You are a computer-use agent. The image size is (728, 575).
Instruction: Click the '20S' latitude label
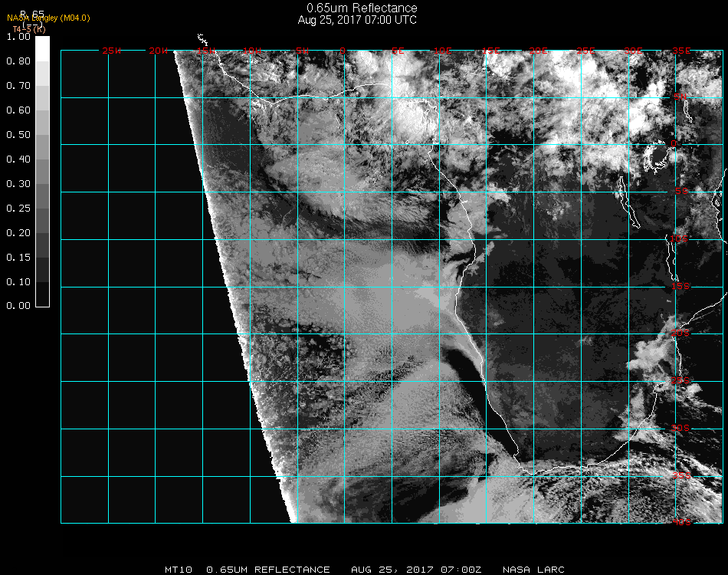(680, 333)
